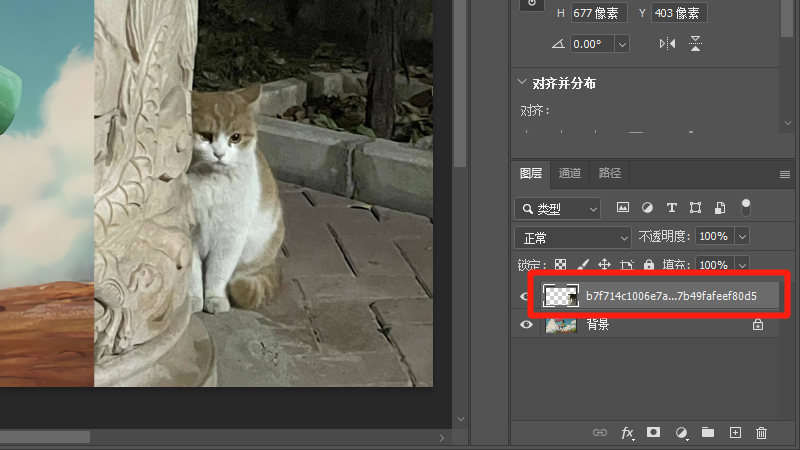This screenshot has width=800, height=450.
Task: Open the Layers panel options menu
Action: 785,174
